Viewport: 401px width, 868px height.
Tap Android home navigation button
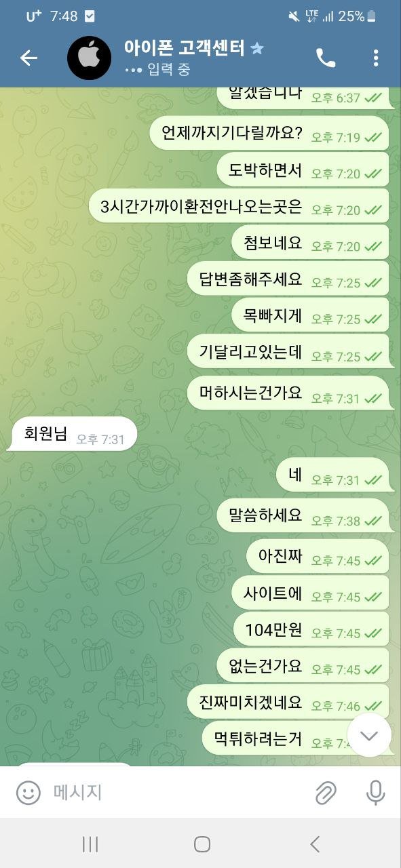tap(202, 844)
